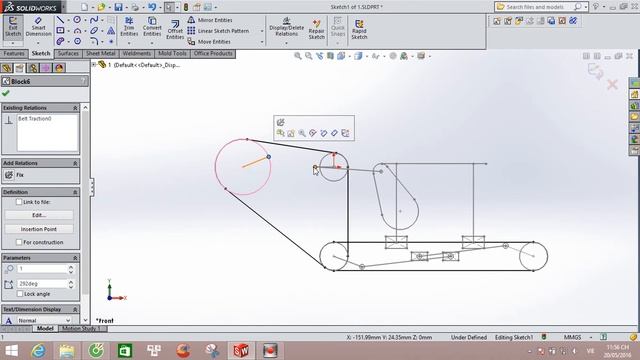Click Convert Entities tool
This screenshot has width=640, height=360.
152,27
